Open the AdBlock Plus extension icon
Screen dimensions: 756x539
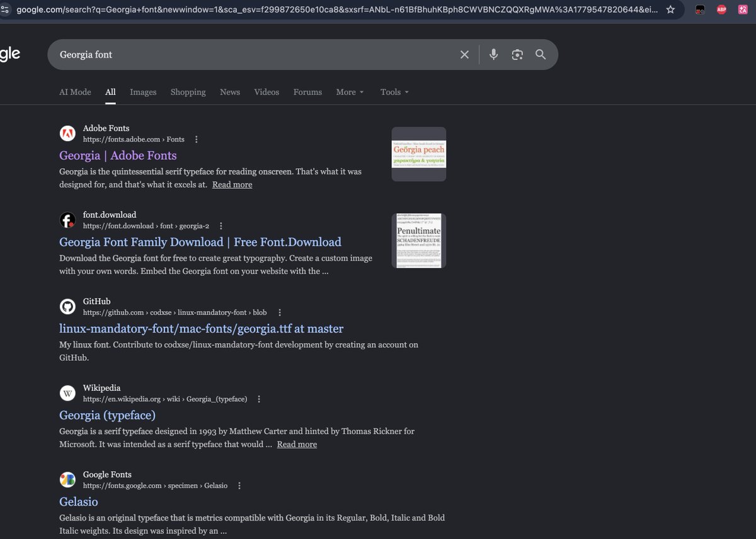point(721,10)
